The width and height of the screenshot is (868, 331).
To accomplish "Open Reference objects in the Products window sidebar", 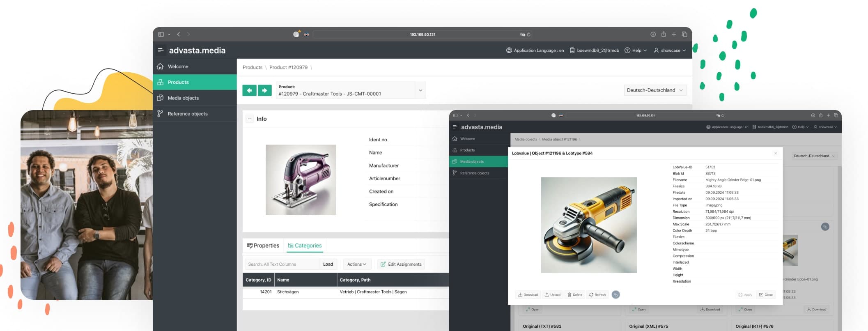I will [x=195, y=114].
